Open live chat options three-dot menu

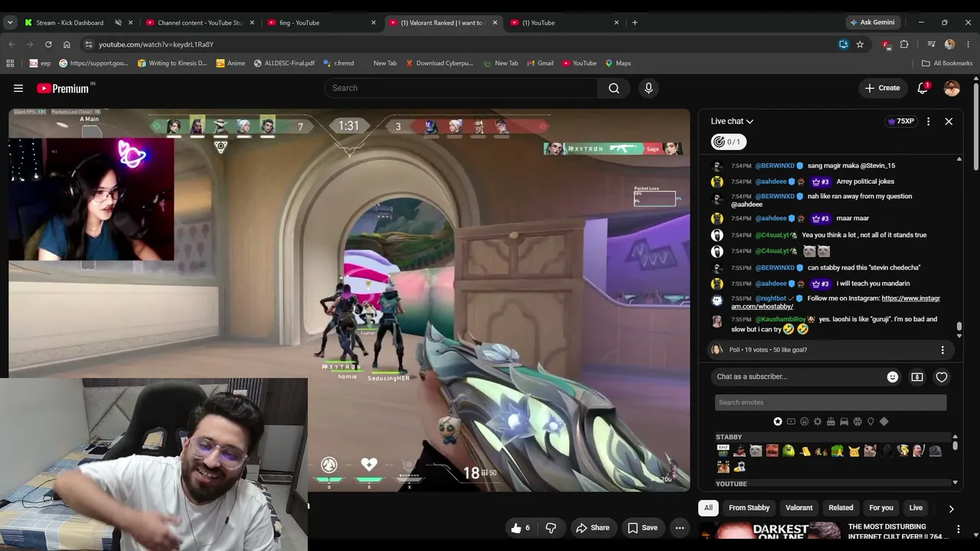928,121
